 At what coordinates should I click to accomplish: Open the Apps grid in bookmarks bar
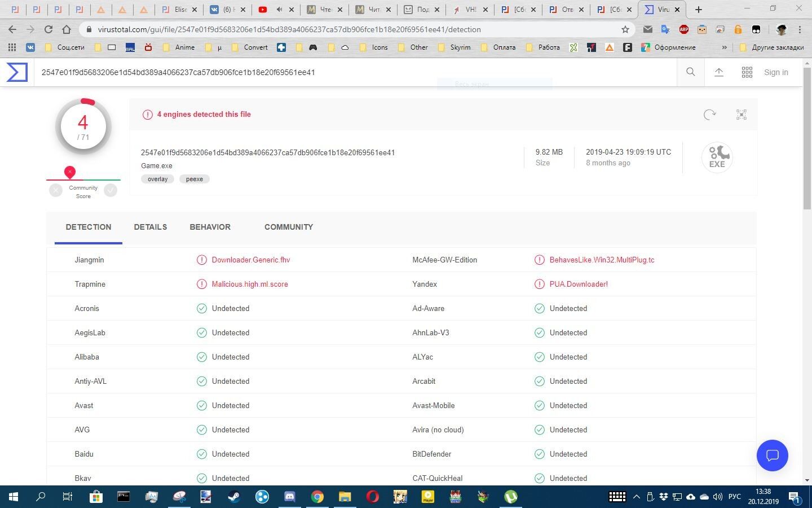(12, 47)
